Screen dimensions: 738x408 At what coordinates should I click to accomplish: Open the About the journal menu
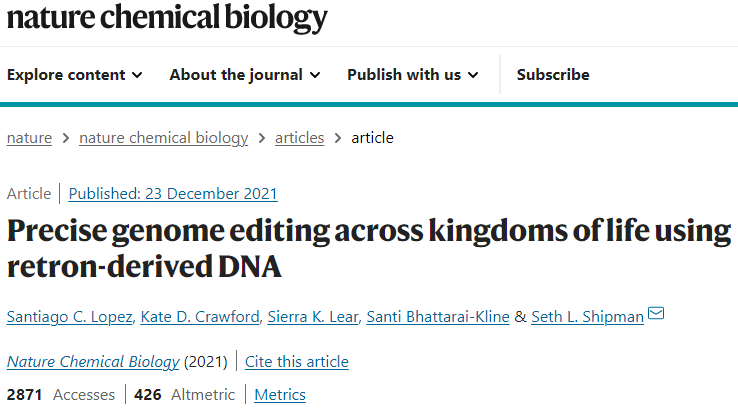tap(245, 75)
